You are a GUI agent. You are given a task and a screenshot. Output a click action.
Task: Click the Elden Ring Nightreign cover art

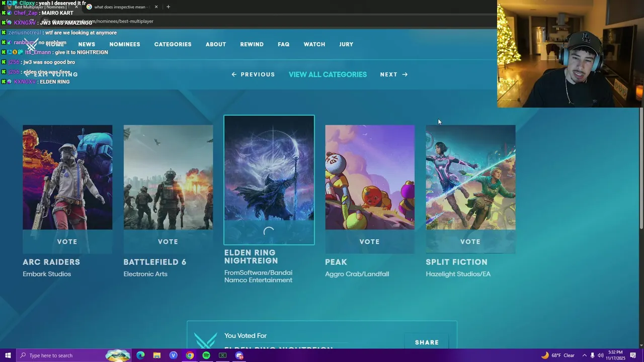point(269,168)
